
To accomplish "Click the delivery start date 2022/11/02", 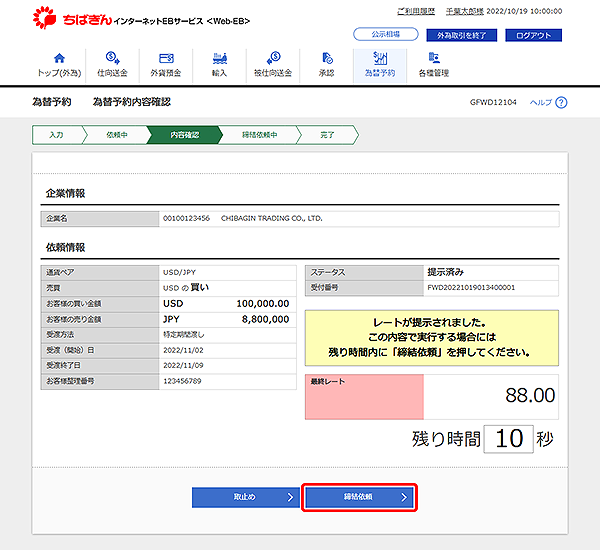I will coord(183,350).
